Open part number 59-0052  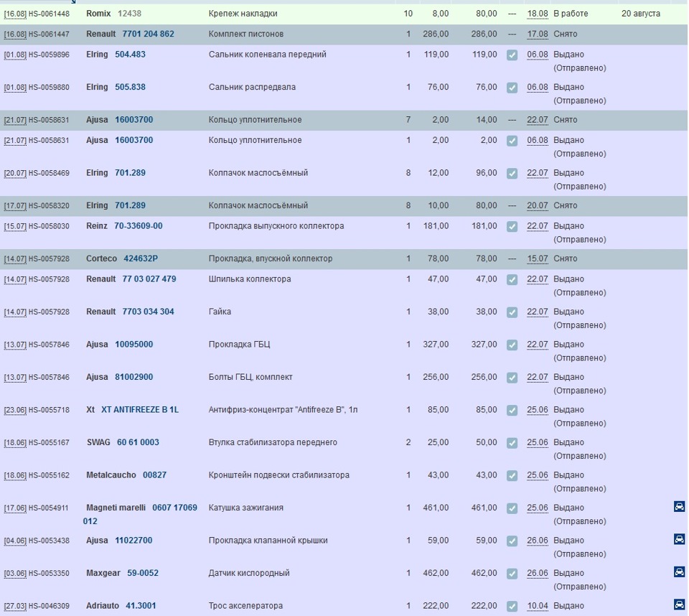click(143, 573)
